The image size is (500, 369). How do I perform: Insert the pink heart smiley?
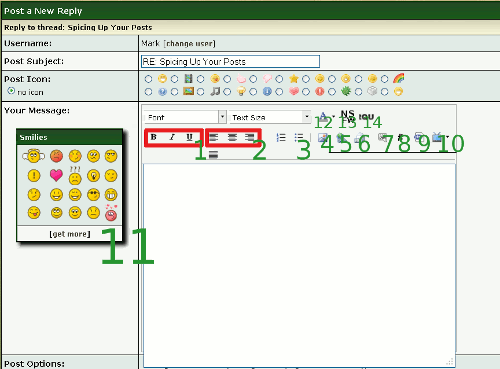(x=56, y=175)
